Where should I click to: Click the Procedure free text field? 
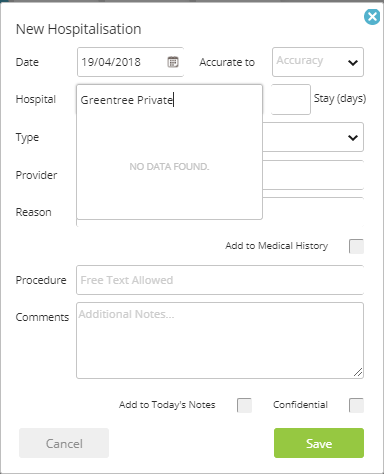coord(220,280)
